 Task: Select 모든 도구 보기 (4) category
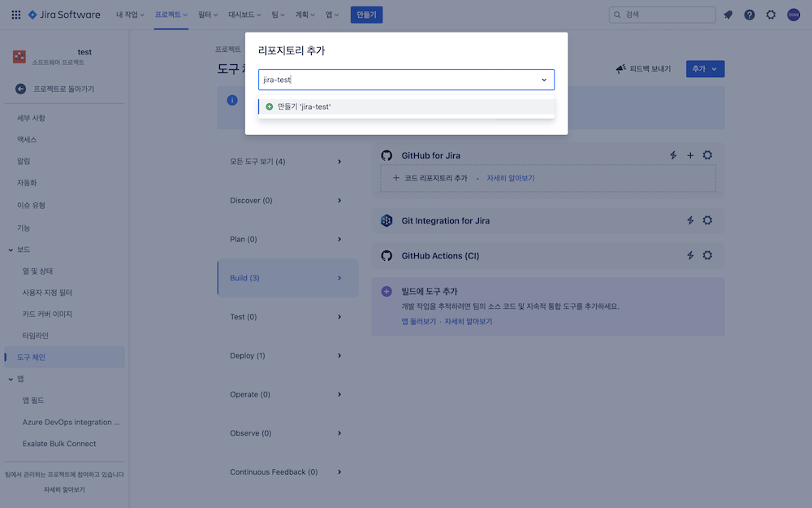point(287,162)
